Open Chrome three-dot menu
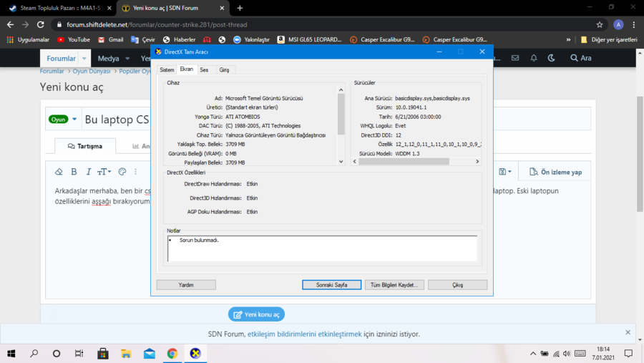The image size is (644, 363). click(634, 24)
